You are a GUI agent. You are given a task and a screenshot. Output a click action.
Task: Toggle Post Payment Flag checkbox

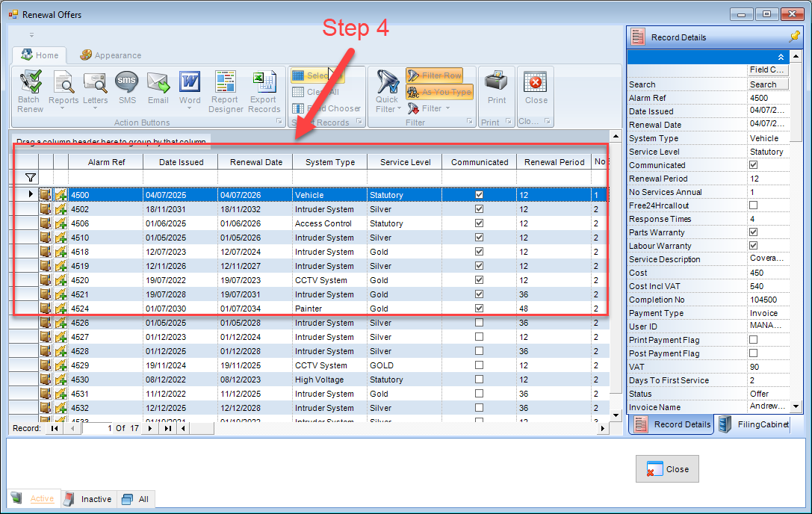click(x=754, y=353)
